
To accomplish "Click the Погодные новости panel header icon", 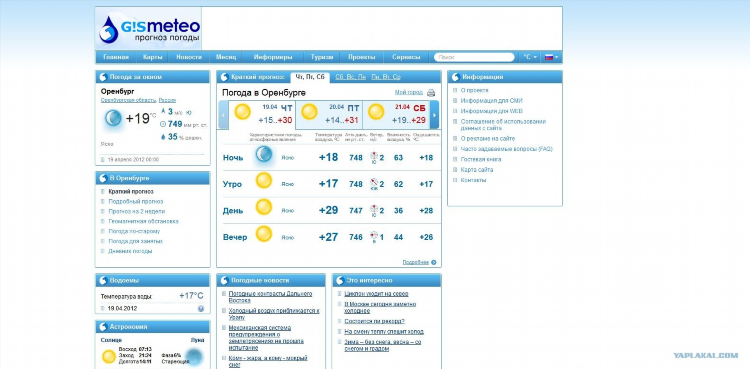I will pyautogui.click(x=224, y=280).
